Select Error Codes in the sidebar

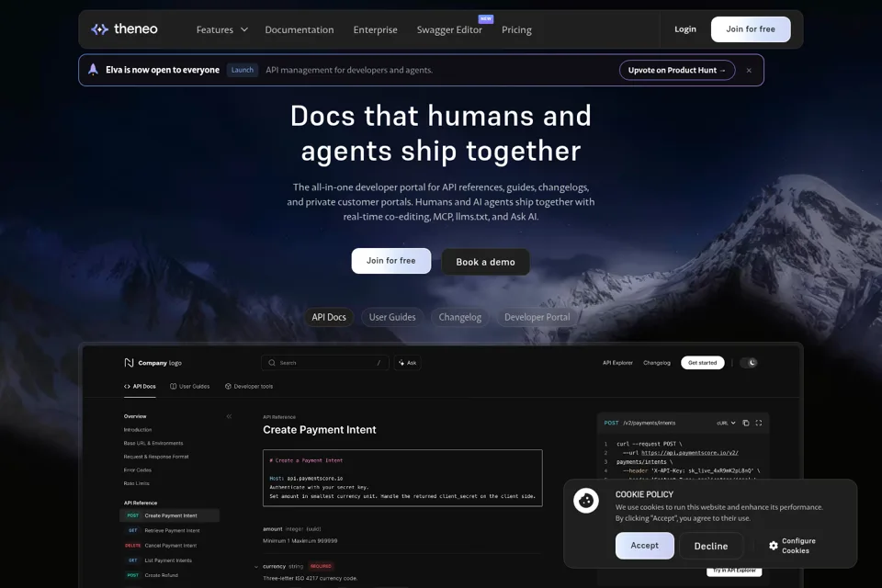click(138, 470)
